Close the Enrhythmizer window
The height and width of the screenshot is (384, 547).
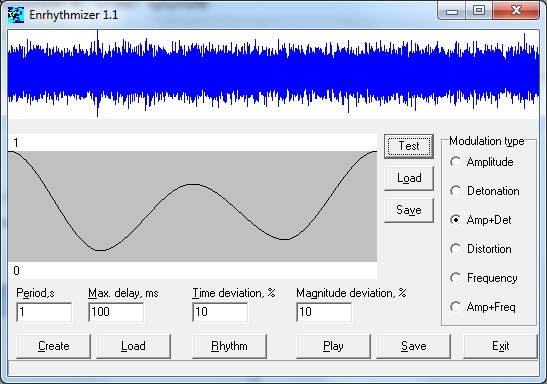click(x=516, y=11)
